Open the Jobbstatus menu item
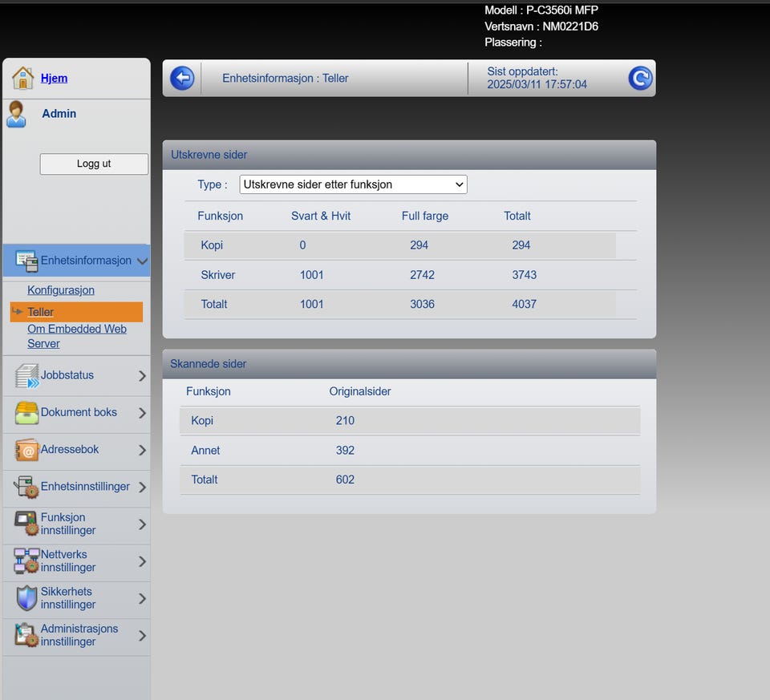This screenshot has height=700, width=770. [67, 375]
